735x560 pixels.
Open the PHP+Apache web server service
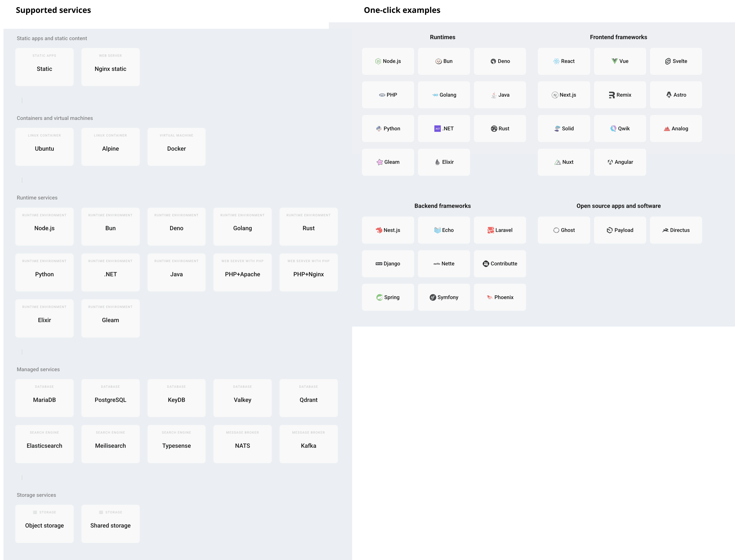tap(242, 272)
